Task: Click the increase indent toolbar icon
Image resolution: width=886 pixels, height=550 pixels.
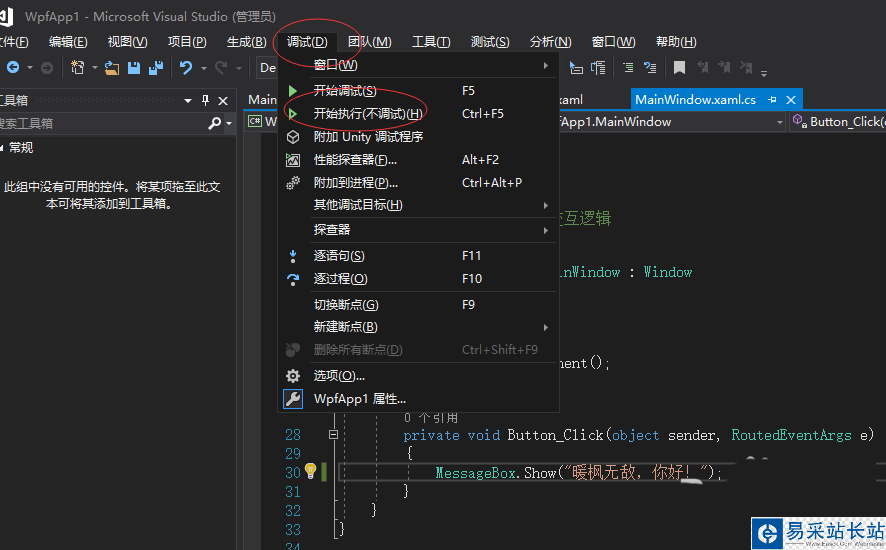Action: (628, 68)
